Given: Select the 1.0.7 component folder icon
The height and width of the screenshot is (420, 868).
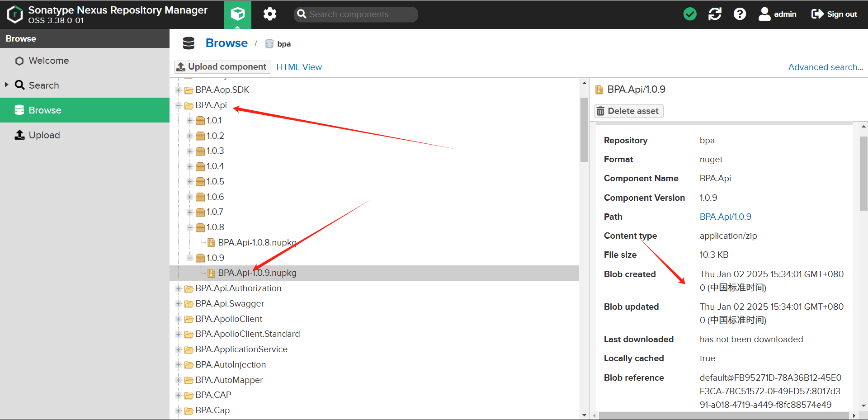Looking at the screenshot, I should coord(200,212).
